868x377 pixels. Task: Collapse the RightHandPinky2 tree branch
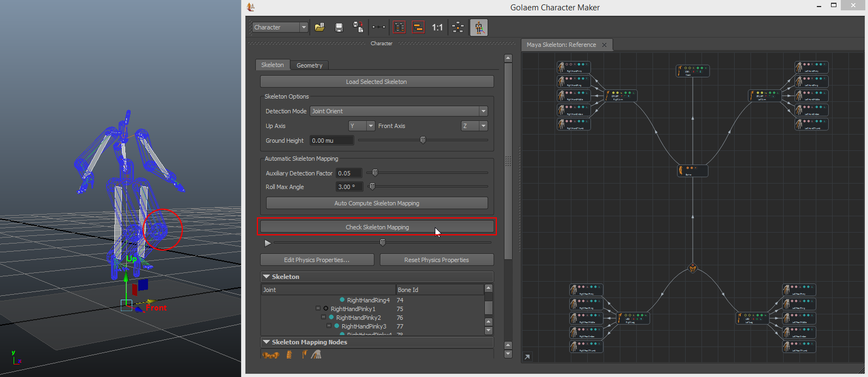click(324, 317)
